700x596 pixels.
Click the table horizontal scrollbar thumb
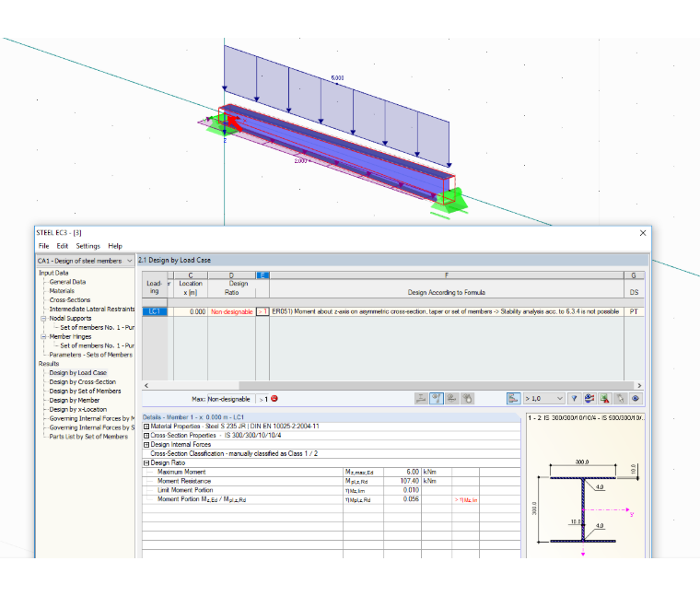click(437, 385)
